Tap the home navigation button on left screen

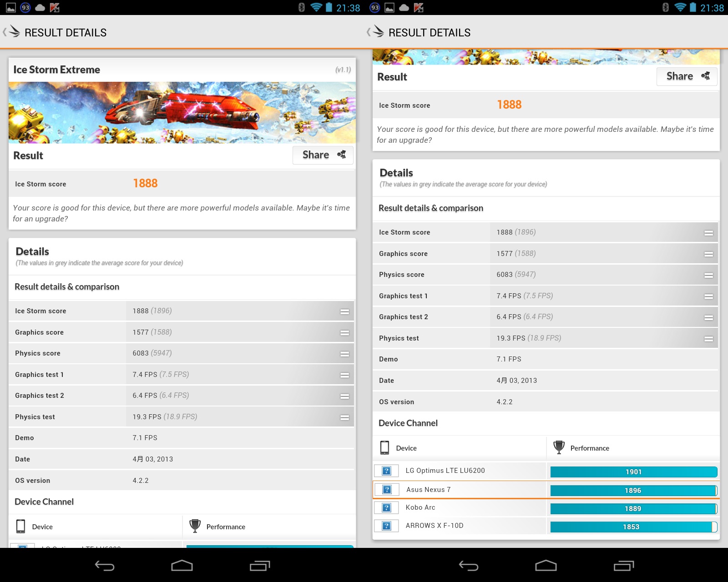coord(182,565)
